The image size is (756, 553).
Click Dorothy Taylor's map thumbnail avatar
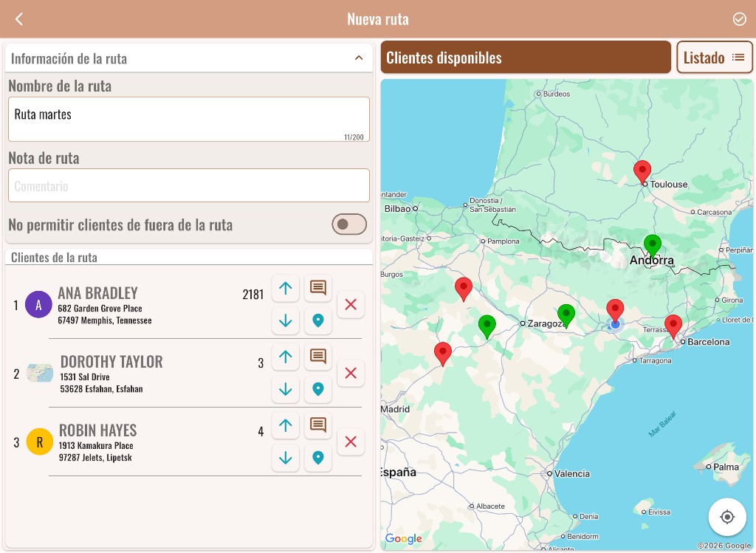pos(40,373)
